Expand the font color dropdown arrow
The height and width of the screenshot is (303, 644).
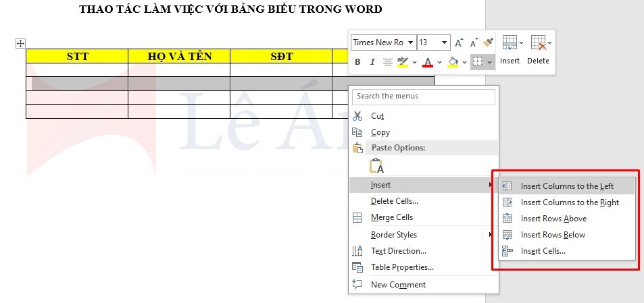439,63
